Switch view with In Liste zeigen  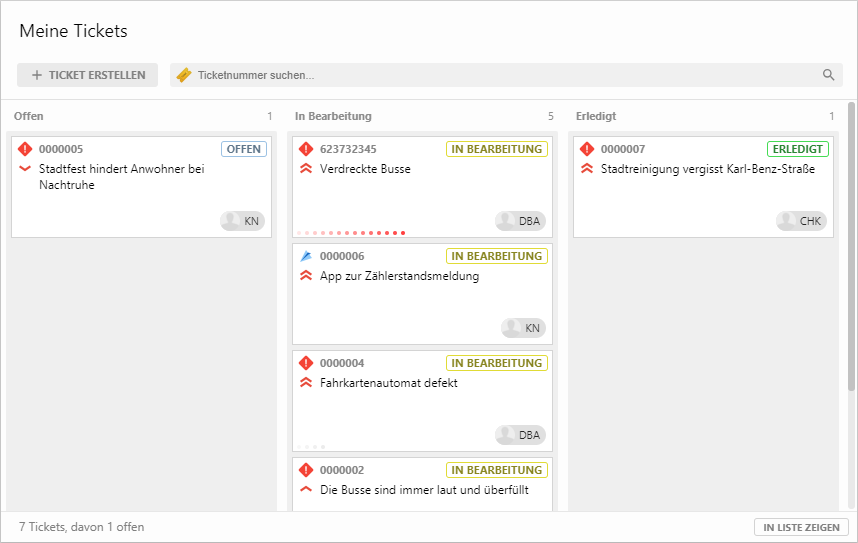point(801,527)
